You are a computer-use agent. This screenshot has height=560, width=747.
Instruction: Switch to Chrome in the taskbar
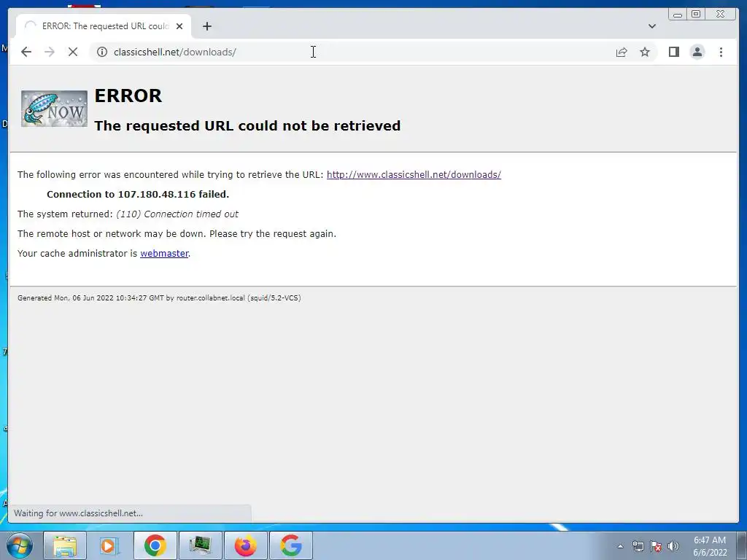[x=155, y=545]
